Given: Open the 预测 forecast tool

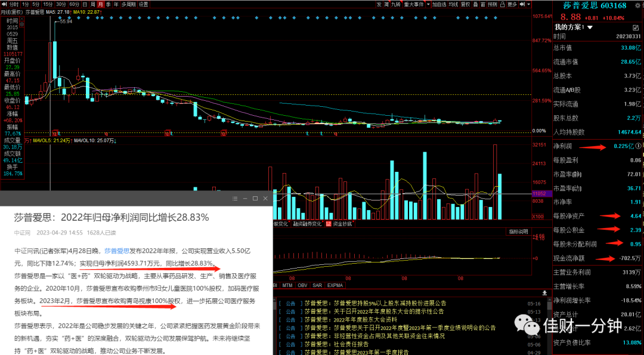Looking at the screenshot, I should tap(493, 4).
